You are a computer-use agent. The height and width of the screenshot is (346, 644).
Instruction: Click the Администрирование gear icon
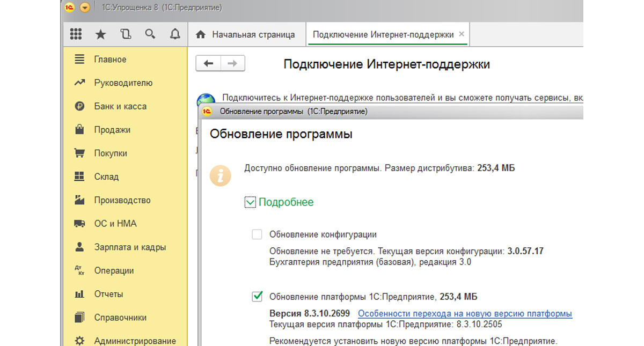[x=79, y=341]
